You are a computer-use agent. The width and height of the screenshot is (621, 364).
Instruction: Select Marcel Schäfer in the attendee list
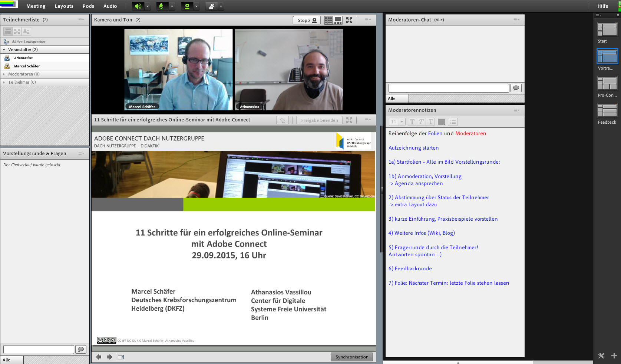point(45,66)
